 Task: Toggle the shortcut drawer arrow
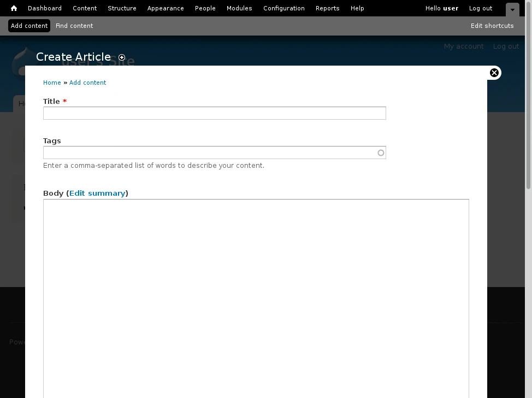pos(512,9)
